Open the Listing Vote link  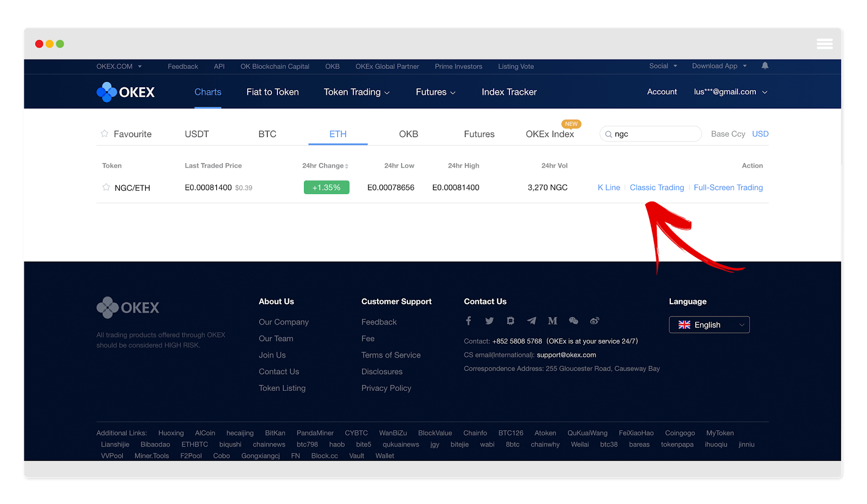pos(516,67)
